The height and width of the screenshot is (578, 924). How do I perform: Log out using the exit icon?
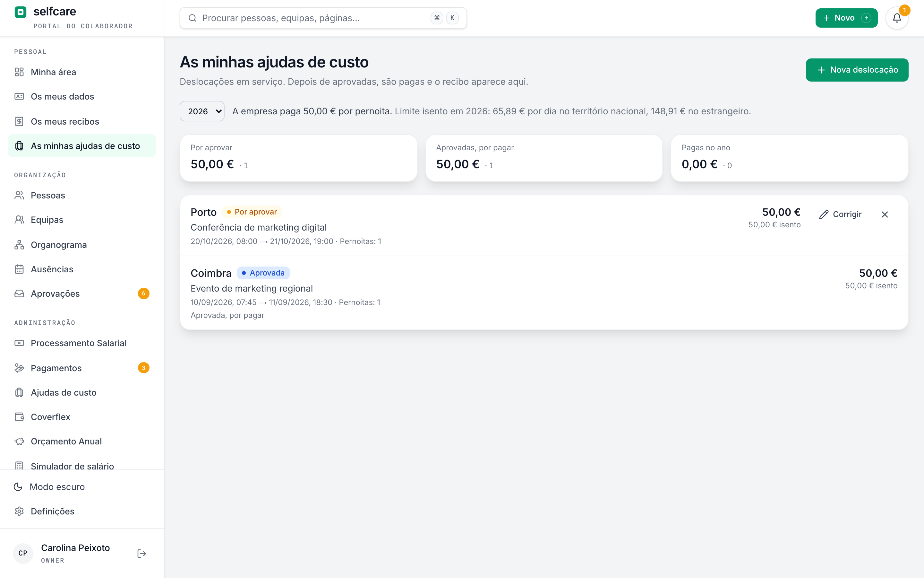coord(142,554)
